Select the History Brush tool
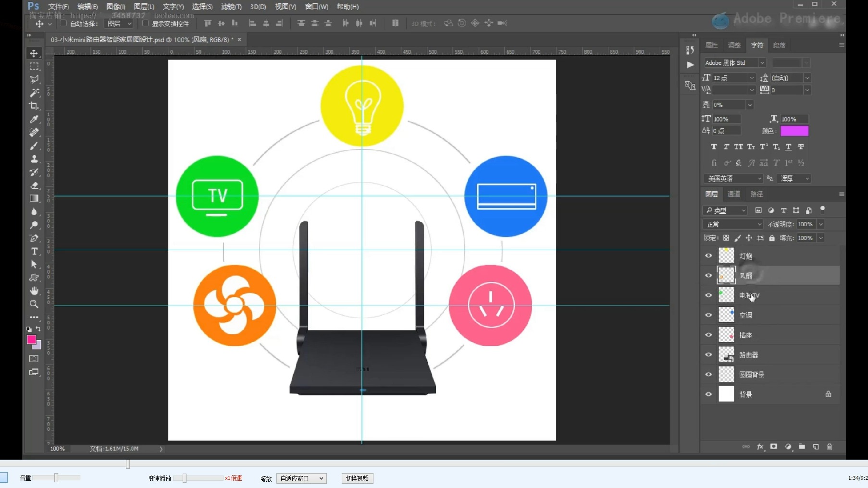This screenshot has height=488, width=868. click(x=34, y=172)
